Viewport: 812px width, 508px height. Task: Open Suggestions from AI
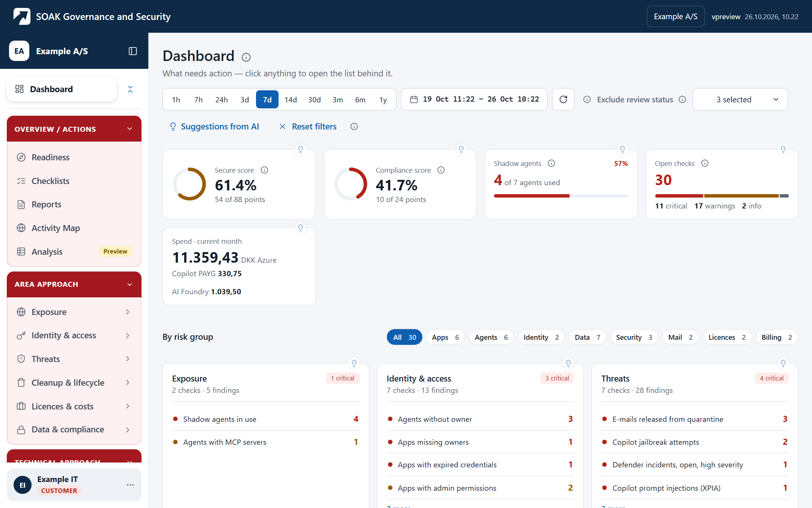tap(214, 126)
